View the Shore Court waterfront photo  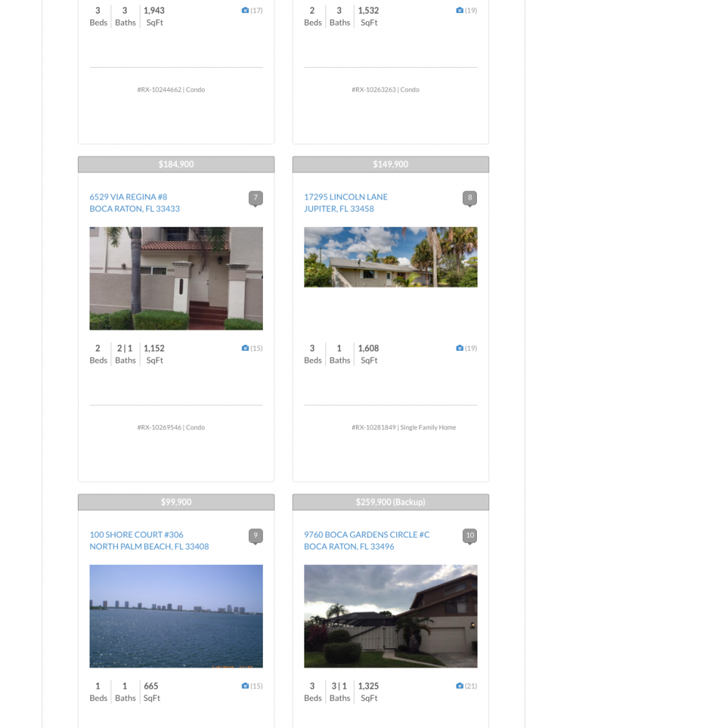tap(176, 616)
